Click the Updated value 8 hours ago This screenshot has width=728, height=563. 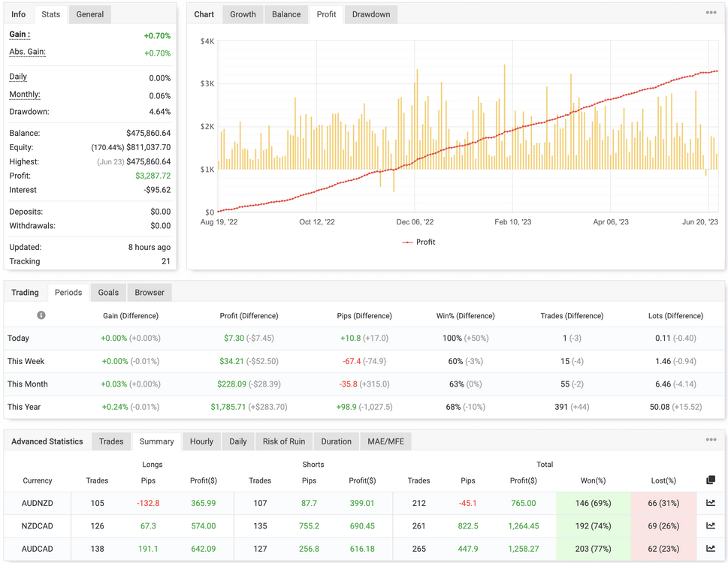[150, 247]
